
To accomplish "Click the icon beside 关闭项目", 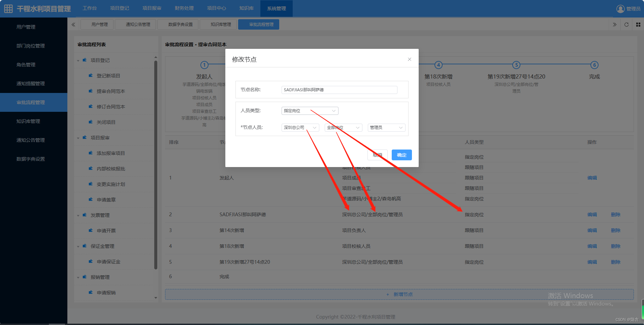I will click(91, 122).
